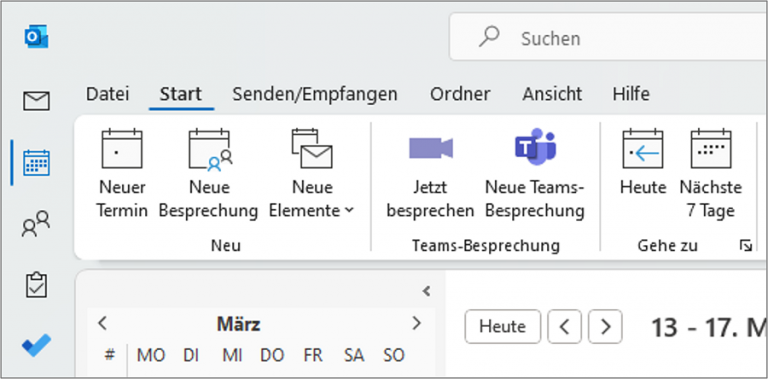Viewport: 768px width, 379px height.
Task: Go forward one week in the calendar
Action: 605,326
